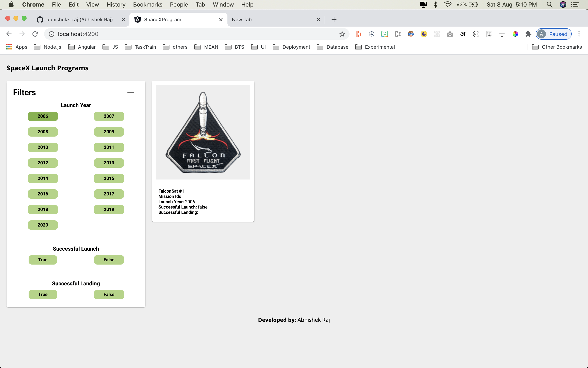The image size is (588, 368).
Task: Open the boxed letter T extension
Action: [x=489, y=34]
